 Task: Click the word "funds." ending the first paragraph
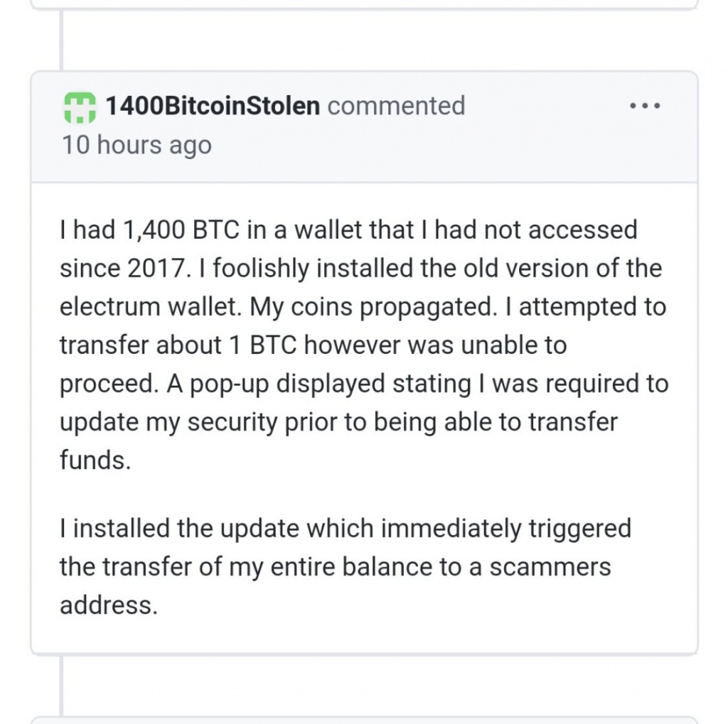pos(95,460)
